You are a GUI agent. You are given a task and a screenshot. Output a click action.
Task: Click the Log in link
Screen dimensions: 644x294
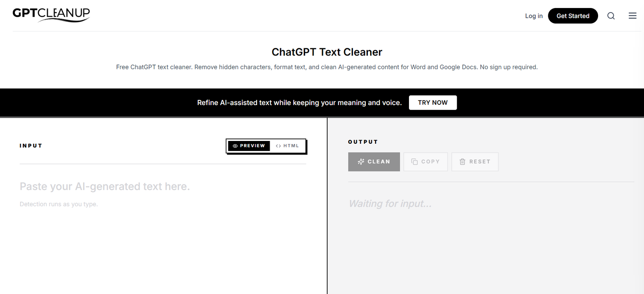[534, 16]
